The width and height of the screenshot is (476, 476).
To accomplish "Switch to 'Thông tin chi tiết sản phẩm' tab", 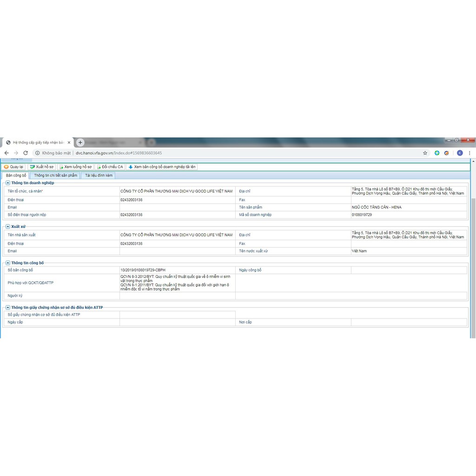I will tap(55, 175).
